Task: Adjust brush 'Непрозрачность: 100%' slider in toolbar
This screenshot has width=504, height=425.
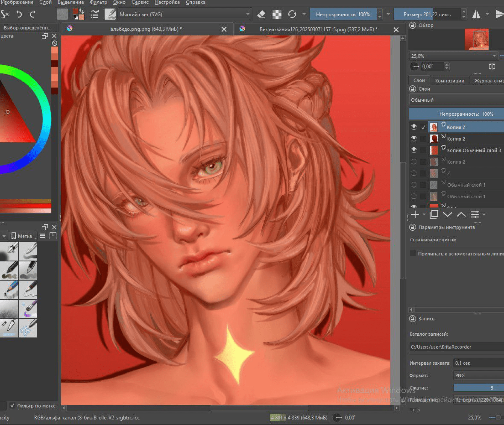Action: tap(343, 14)
